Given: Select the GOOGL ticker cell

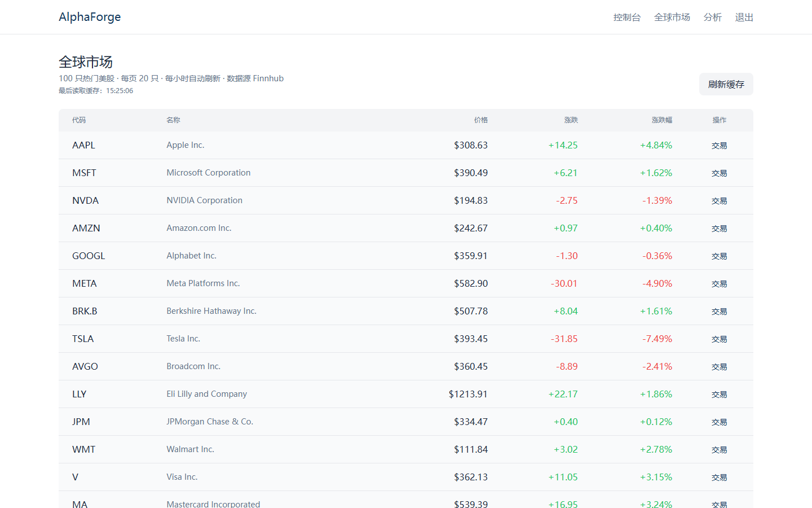Looking at the screenshot, I should point(89,256).
